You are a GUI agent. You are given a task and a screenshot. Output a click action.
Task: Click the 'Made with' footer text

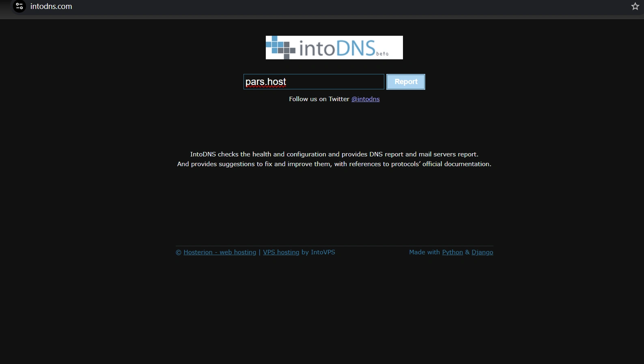point(424,252)
